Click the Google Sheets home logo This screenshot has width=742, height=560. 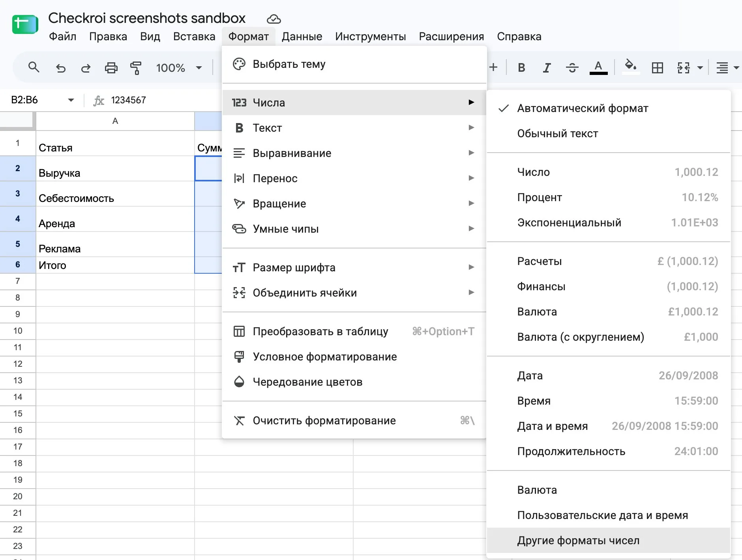25,24
